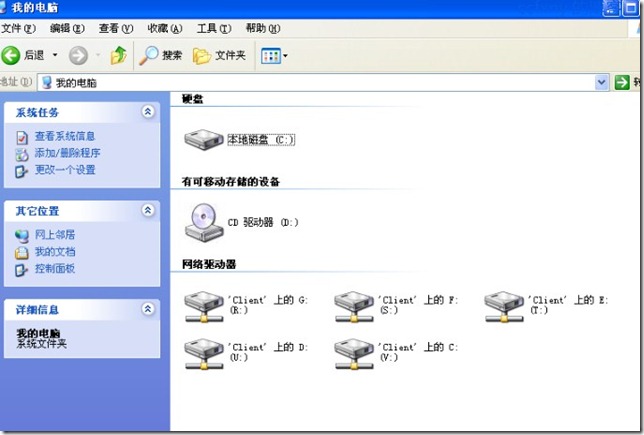Image resolution: width=644 pixels, height=435 pixels.
Task: Select network drive 'Client' C: (V:) icon
Action: (354, 354)
